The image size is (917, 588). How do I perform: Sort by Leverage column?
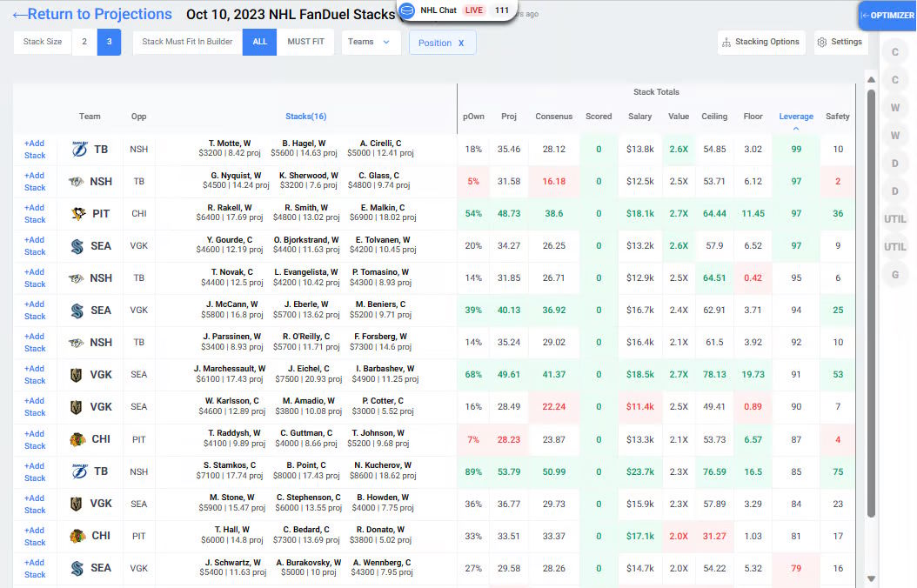point(796,117)
